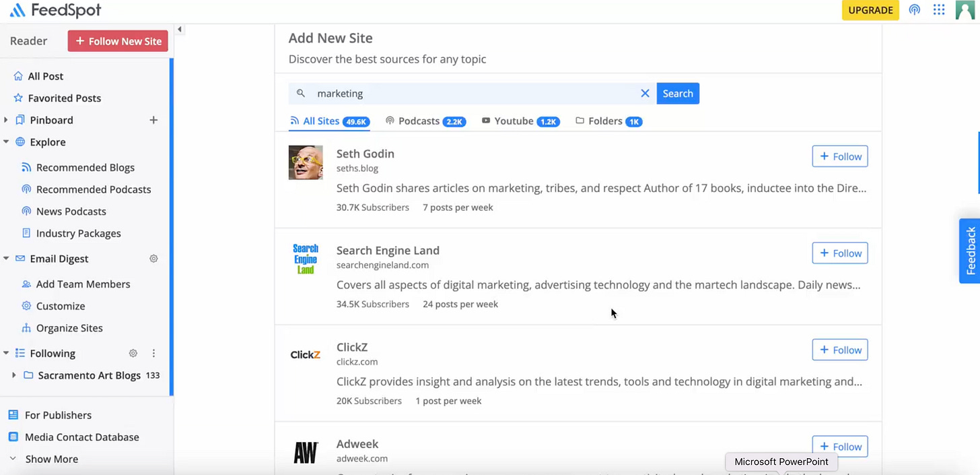Open the apps grid icon in header
The height and width of the screenshot is (475, 980).
pyautogui.click(x=939, y=10)
